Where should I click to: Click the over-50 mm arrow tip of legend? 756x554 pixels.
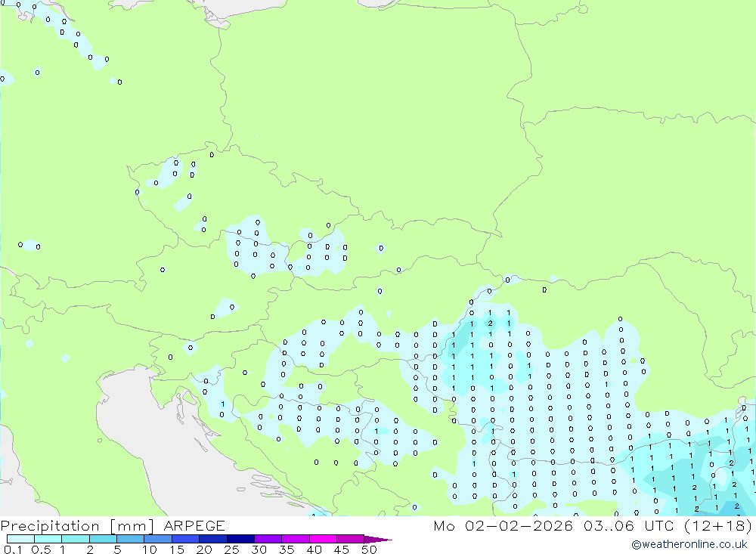378,539
